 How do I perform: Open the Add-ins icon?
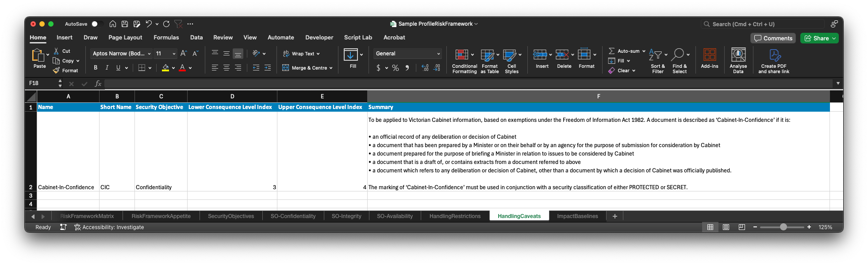point(709,55)
